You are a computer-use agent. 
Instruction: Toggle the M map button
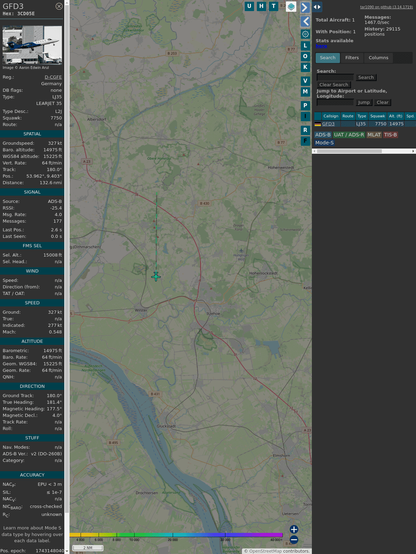[305, 92]
